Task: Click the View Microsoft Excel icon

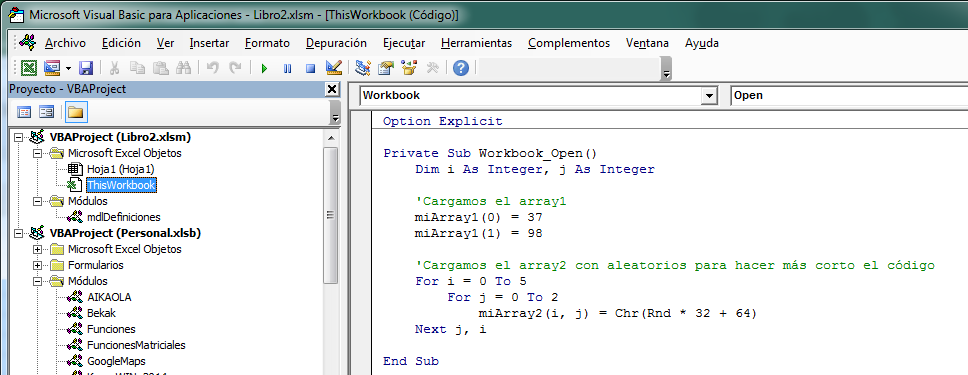Action: point(29,68)
